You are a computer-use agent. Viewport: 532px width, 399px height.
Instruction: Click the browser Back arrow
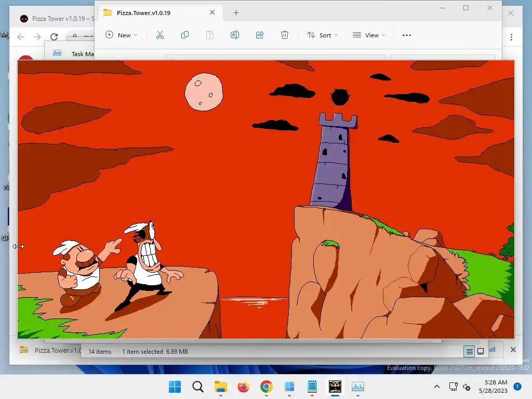pyautogui.click(x=21, y=37)
